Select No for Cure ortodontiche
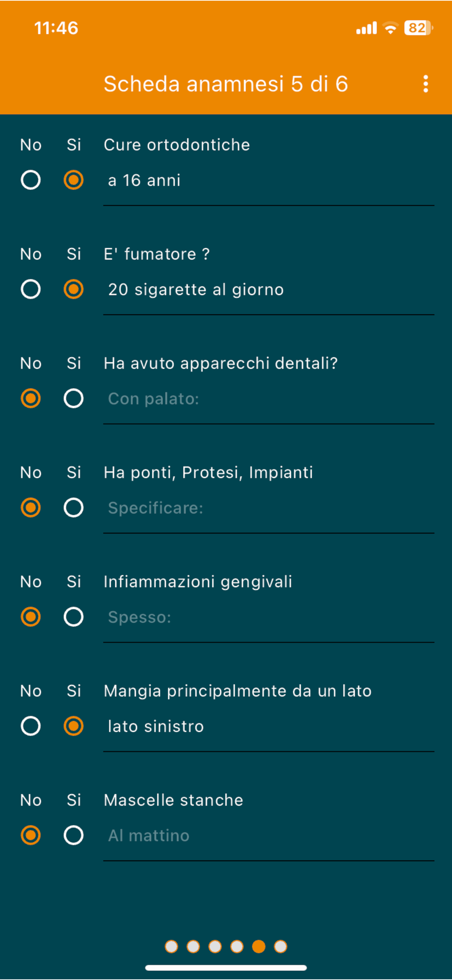The width and height of the screenshot is (452, 980). (x=31, y=180)
